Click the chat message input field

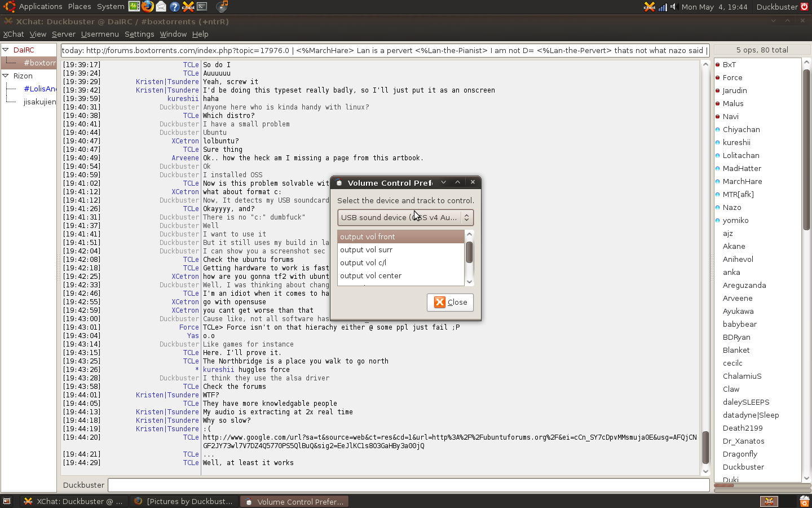pos(408,485)
